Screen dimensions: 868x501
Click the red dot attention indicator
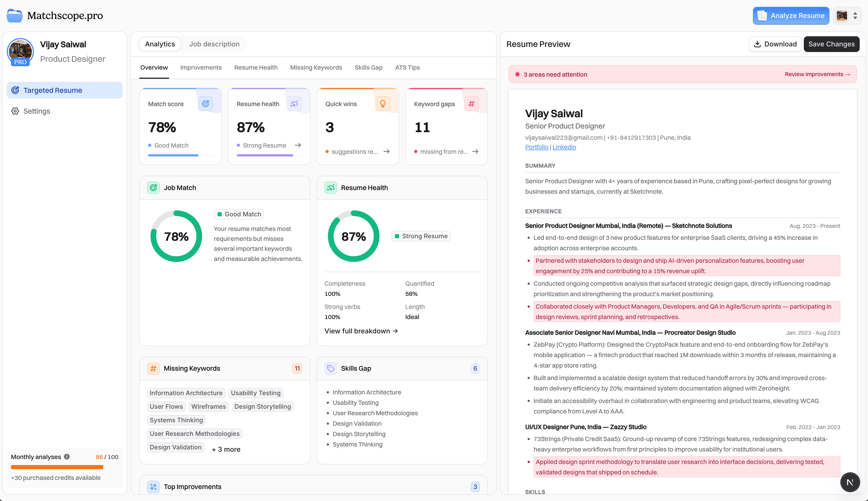coord(517,74)
